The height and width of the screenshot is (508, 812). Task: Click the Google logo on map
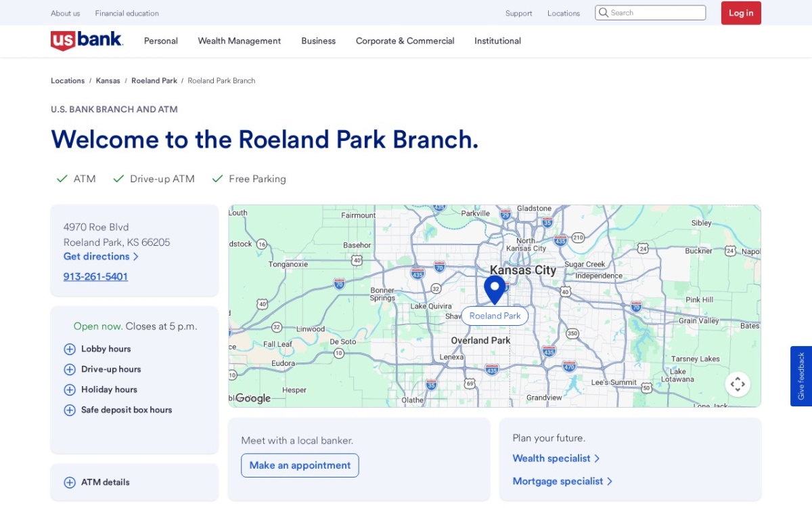point(253,398)
